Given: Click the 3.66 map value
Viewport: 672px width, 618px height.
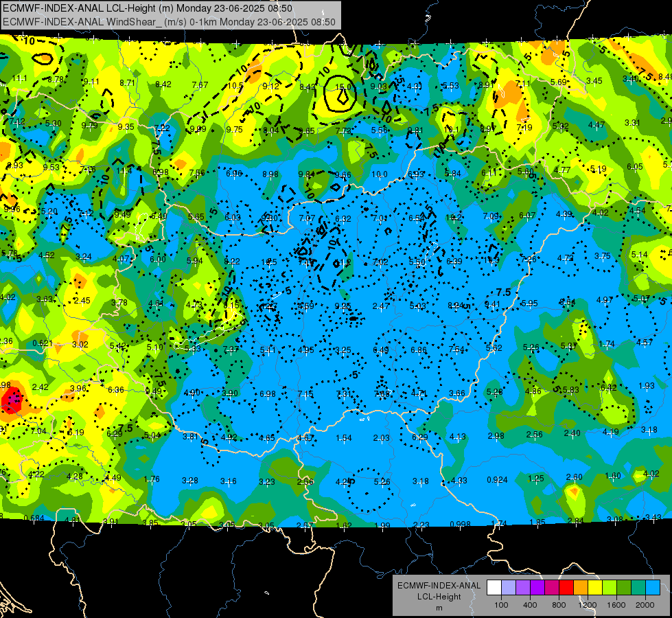Looking at the screenshot, I should 457,393.
